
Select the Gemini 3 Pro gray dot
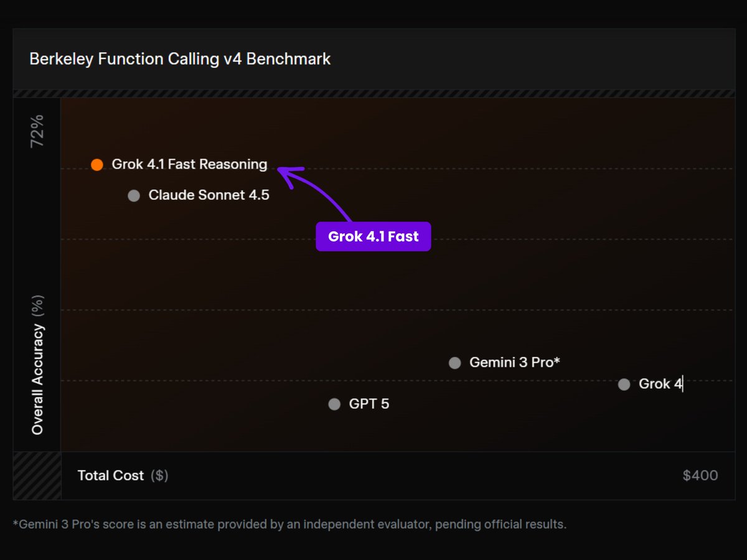click(455, 363)
